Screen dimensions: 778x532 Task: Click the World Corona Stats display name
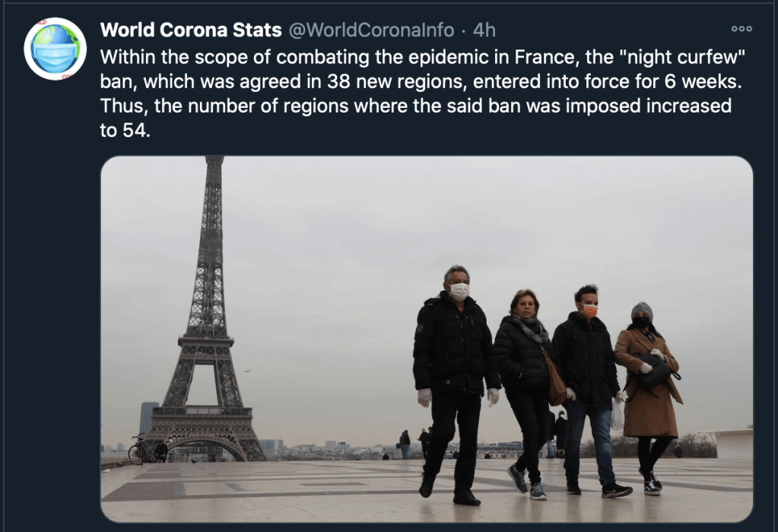[x=191, y=30]
